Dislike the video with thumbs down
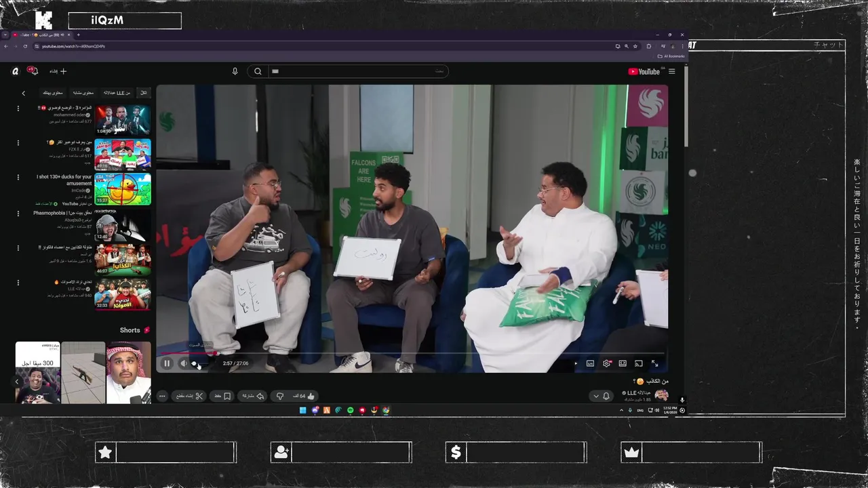This screenshot has width=868, height=488. (x=280, y=396)
